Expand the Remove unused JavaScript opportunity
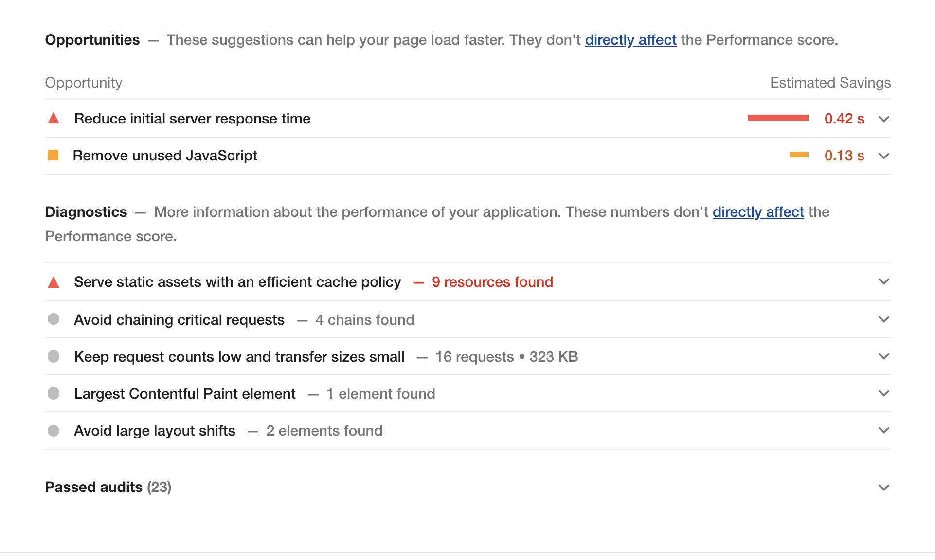The height and width of the screenshot is (560, 935). [x=884, y=156]
